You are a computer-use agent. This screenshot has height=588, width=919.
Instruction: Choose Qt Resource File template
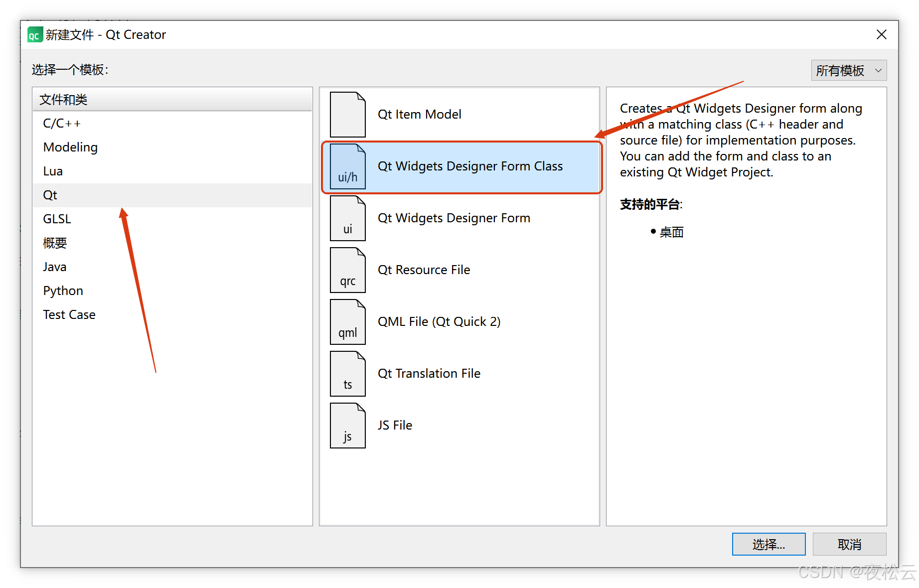[x=459, y=270]
